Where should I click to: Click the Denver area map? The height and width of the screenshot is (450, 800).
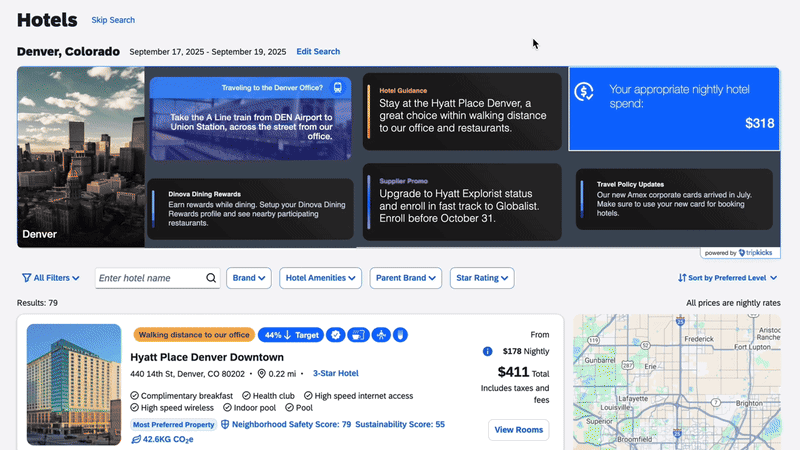click(x=677, y=382)
